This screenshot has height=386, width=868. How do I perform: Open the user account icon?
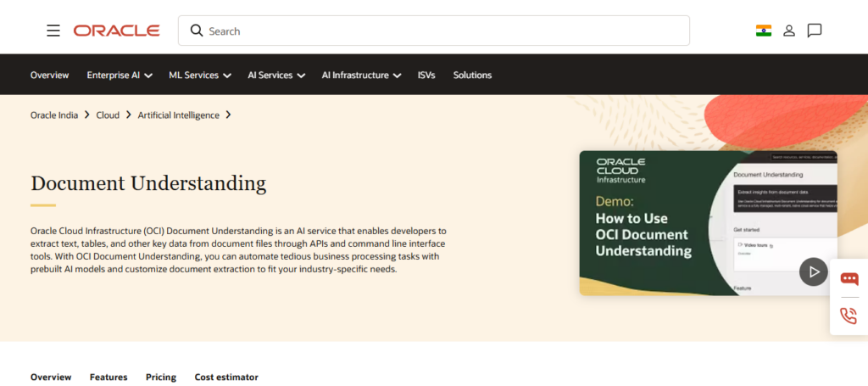789,31
